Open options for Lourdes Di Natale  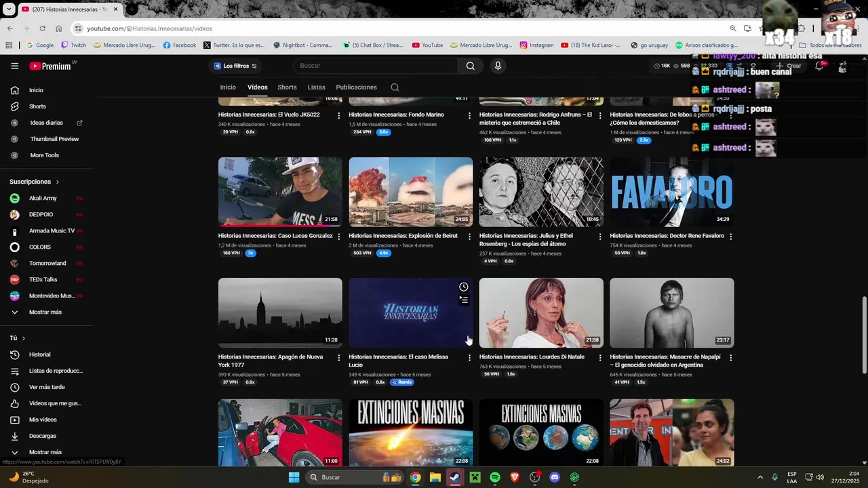[599, 358]
